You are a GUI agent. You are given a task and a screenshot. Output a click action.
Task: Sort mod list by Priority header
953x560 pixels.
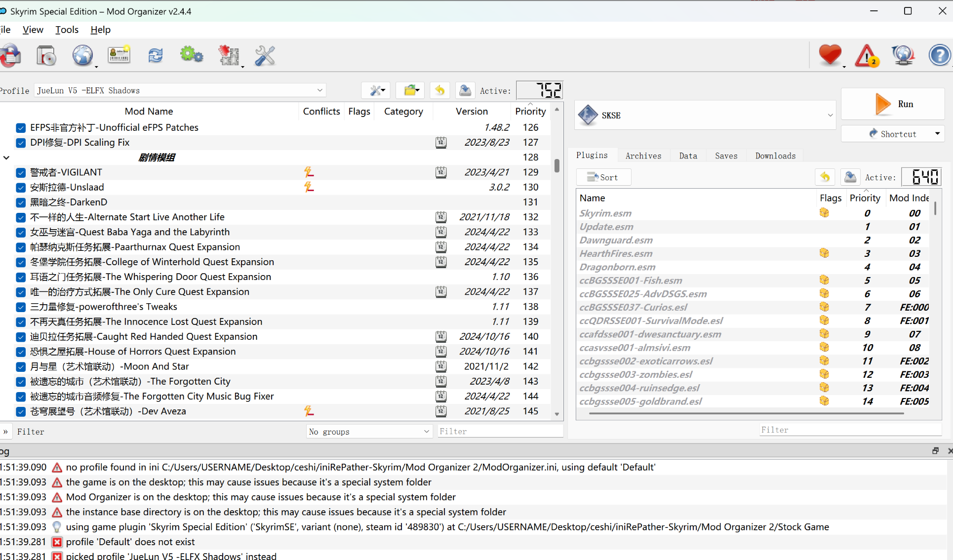click(x=530, y=111)
